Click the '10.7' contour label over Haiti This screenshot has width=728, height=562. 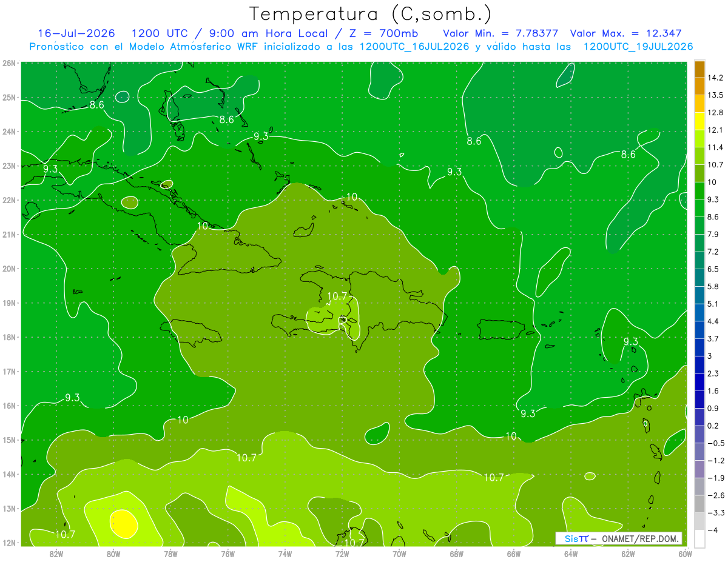(337, 296)
